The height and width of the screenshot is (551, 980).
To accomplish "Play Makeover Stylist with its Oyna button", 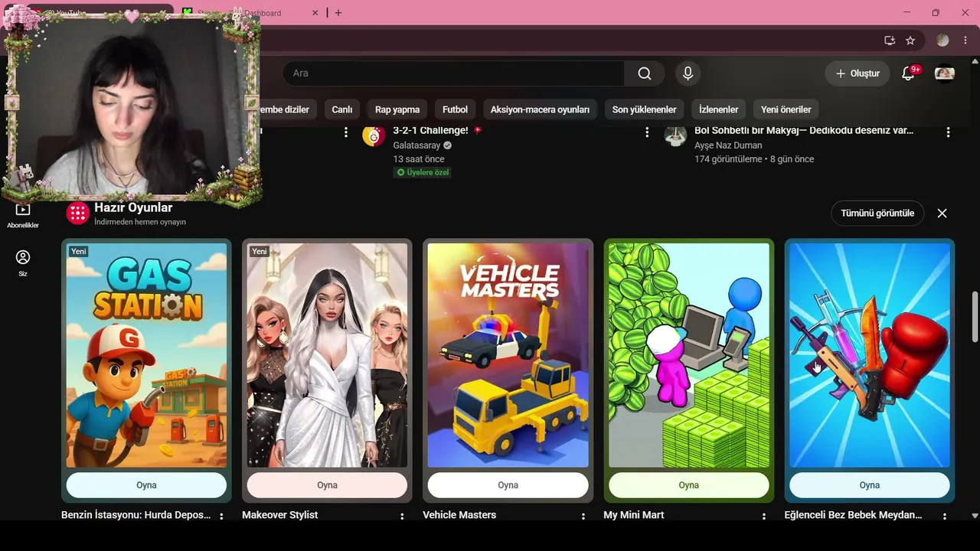I will pyautogui.click(x=327, y=485).
